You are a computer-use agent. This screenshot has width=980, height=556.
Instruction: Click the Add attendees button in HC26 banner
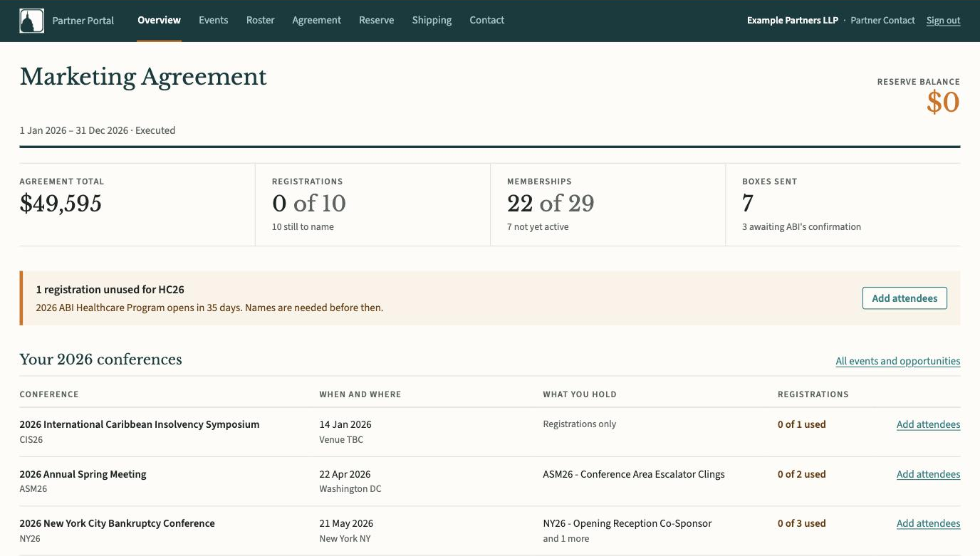(x=905, y=298)
